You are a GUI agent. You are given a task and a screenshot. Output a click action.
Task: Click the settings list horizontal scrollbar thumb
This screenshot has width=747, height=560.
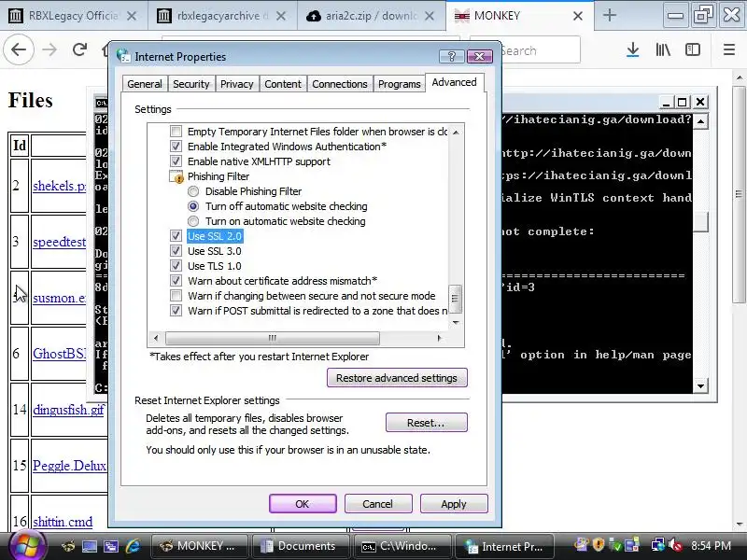pos(273,338)
